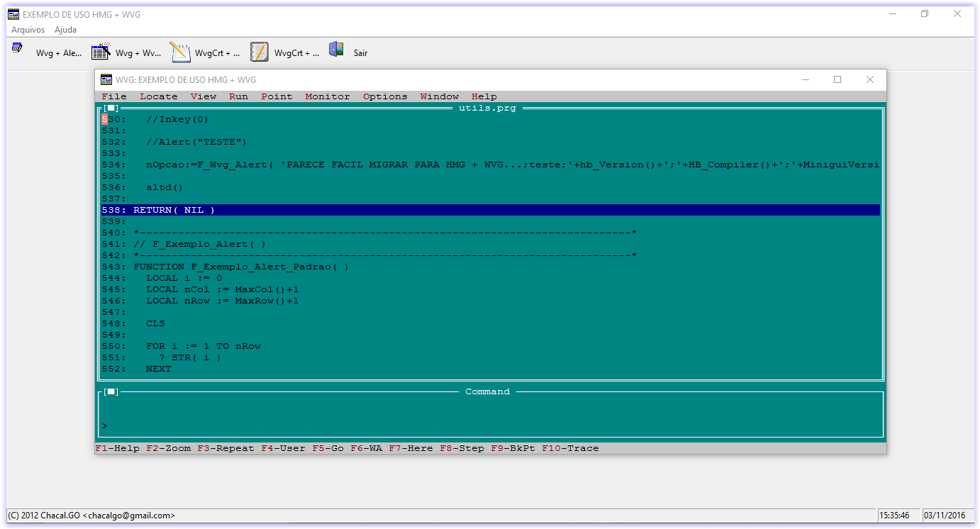
Task: Click the Wvg + Alert toolbar icon
Action: 17,48
